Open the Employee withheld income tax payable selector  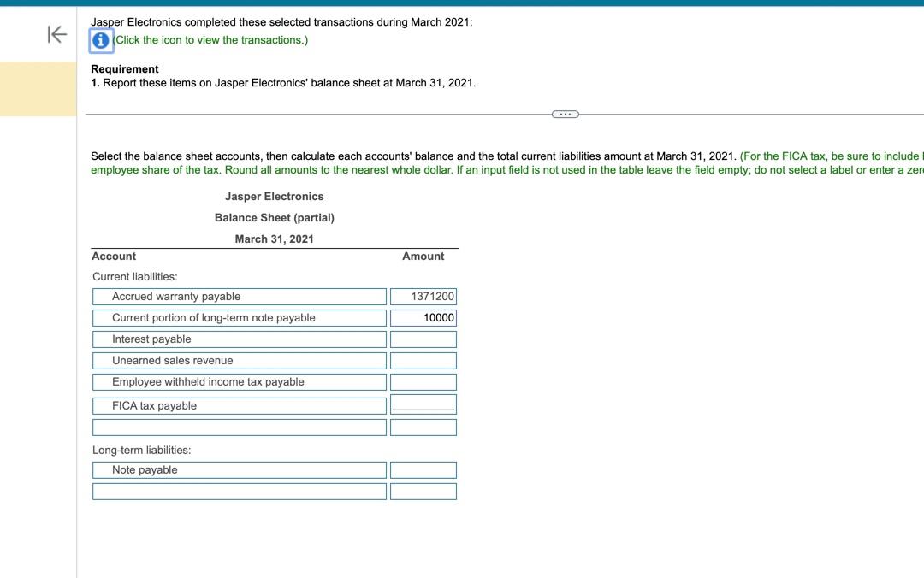pyautogui.click(x=239, y=381)
